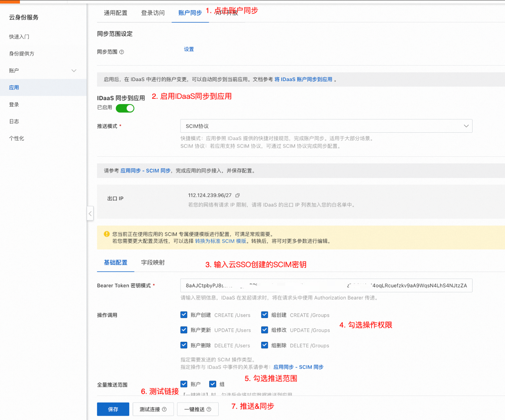Switch to the 登录访问 tab
The height and width of the screenshot is (420, 505).
click(x=153, y=13)
